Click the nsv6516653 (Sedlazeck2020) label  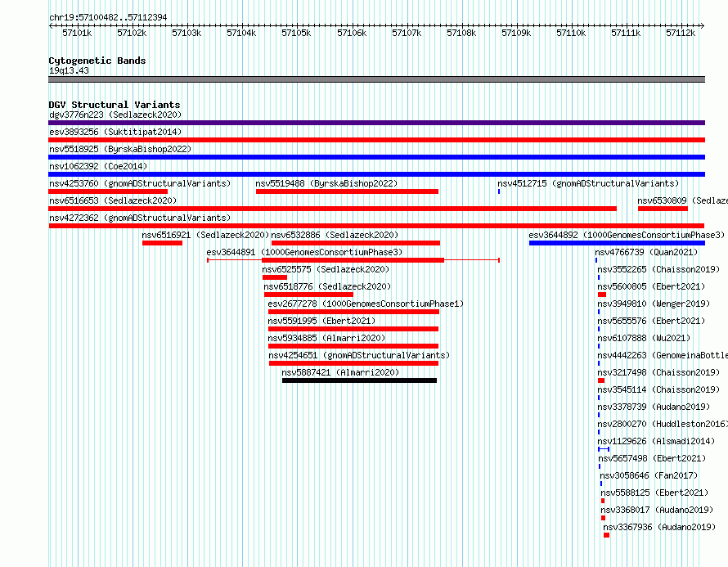pyautogui.click(x=113, y=200)
